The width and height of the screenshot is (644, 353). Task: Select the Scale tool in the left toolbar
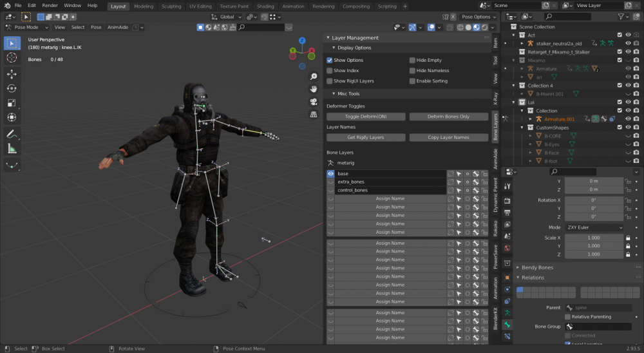click(12, 103)
